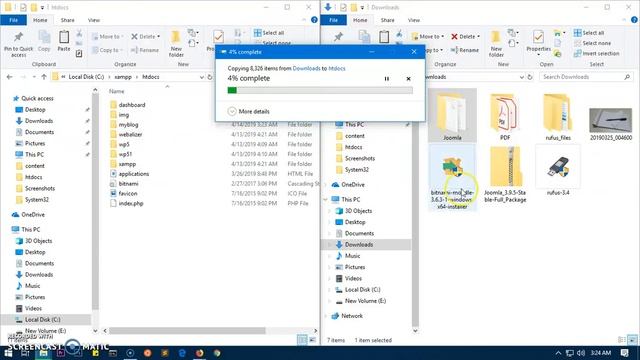Click horizontal scrollbar in htdocs window
The width and height of the screenshot is (640, 360).
(187, 331)
